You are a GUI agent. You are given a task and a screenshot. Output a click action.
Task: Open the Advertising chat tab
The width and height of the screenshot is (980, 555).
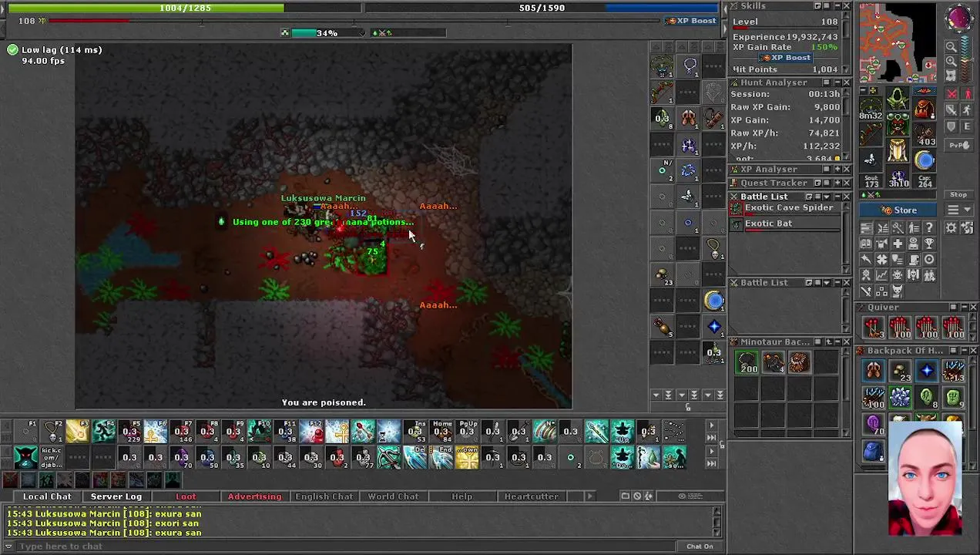click(255, 496)
